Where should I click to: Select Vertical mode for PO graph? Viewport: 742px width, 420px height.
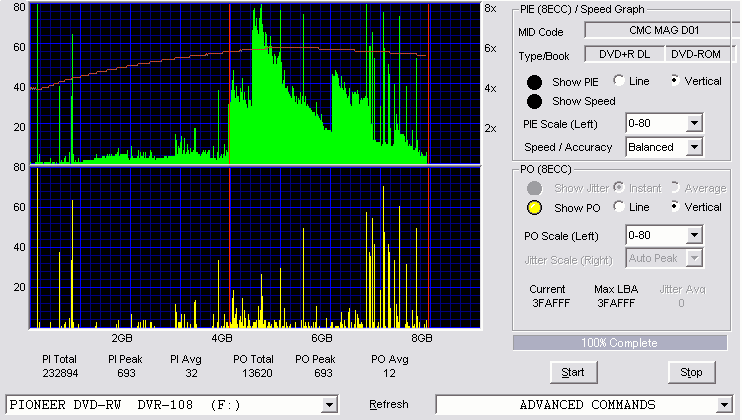click(x=675, y=206)
